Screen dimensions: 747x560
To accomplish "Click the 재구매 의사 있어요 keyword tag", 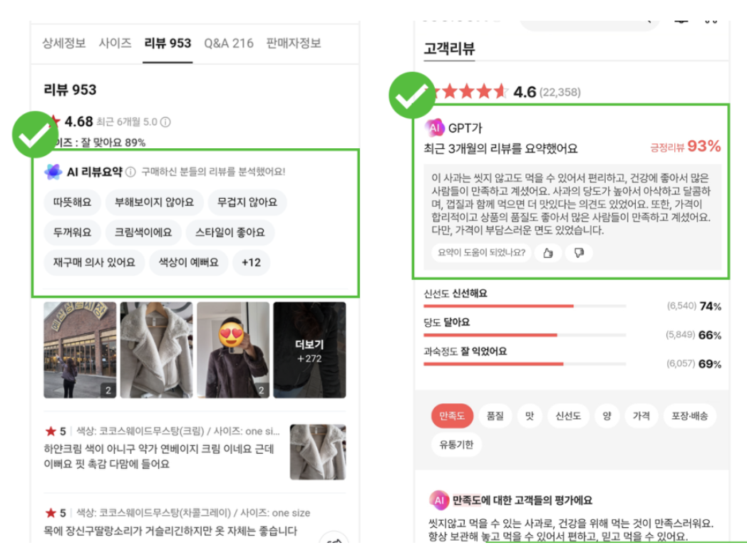I will [x=93, y=262].
